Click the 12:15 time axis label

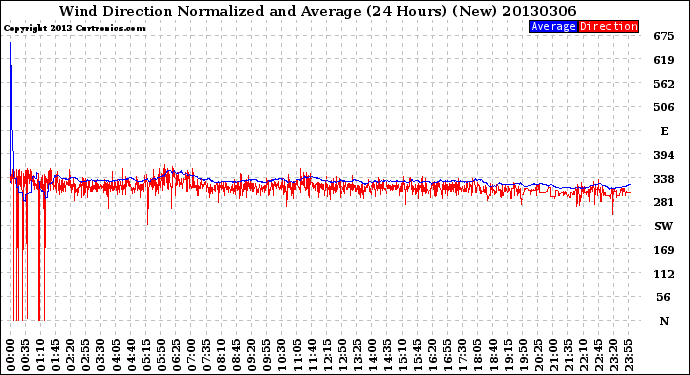pyautogui.click(x=327, y=355)
